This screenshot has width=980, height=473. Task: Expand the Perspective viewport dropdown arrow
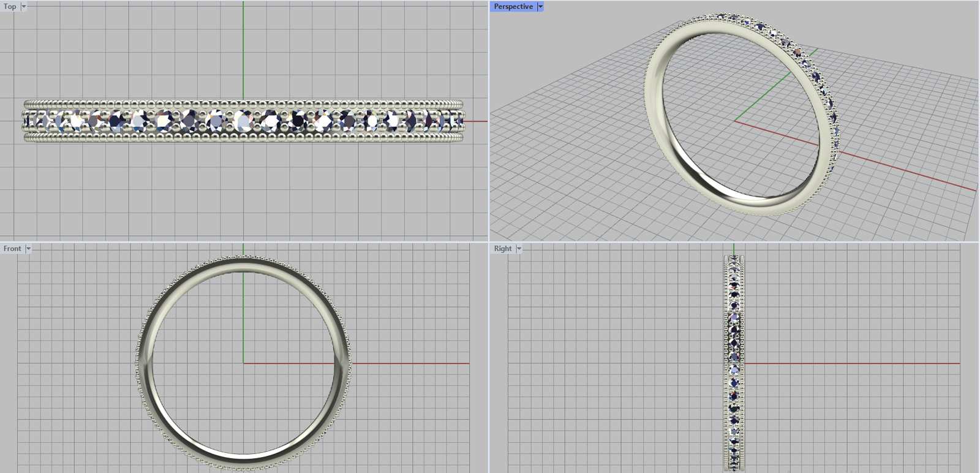pyautogui.click(x=540, y=7)
